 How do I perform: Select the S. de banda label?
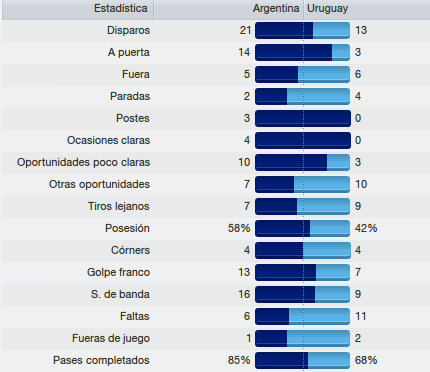point(120,294)
